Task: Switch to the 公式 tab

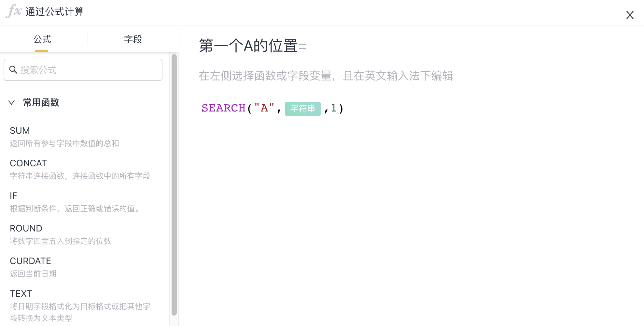Action: (x=42, y=39)
